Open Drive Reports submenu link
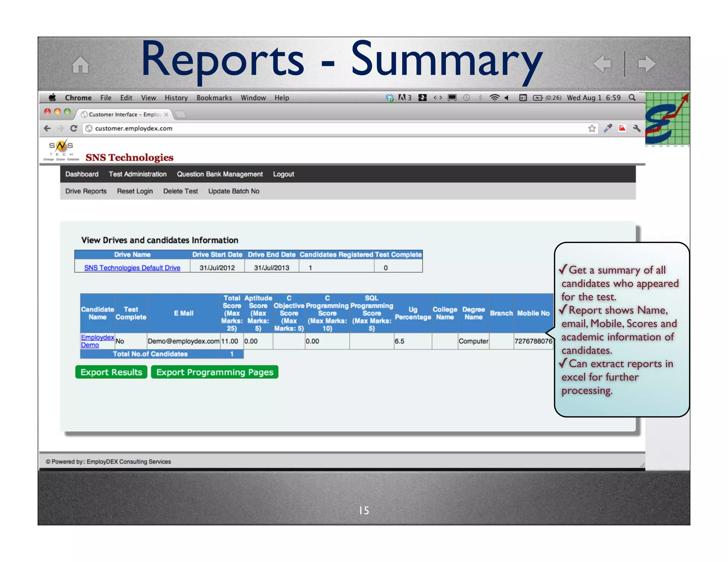The height and width of the screenshot is (562, 728). (86, 191)
